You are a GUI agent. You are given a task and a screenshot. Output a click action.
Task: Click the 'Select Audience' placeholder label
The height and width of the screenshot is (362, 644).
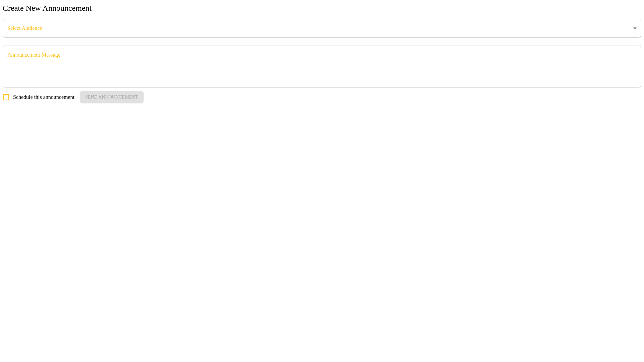click(x=25, y=28)
